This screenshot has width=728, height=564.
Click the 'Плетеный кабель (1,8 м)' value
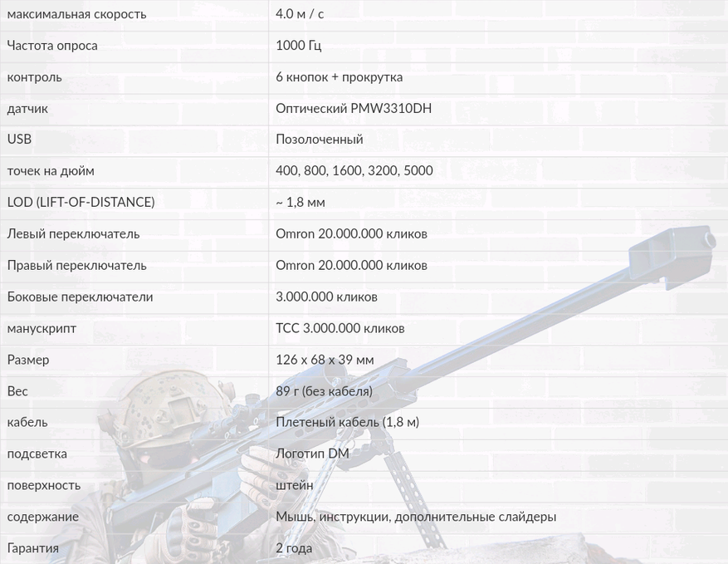[347, 423]
